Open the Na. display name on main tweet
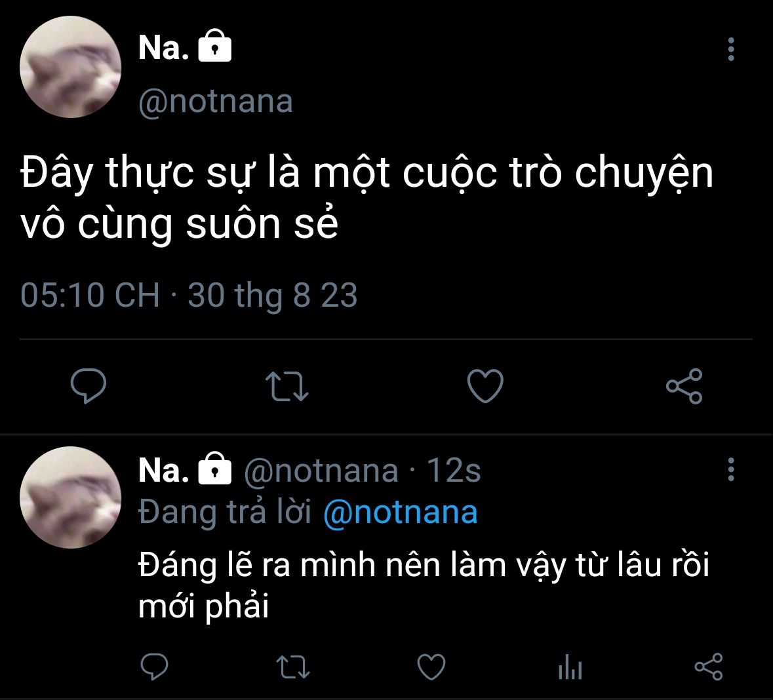 point(163,48)
